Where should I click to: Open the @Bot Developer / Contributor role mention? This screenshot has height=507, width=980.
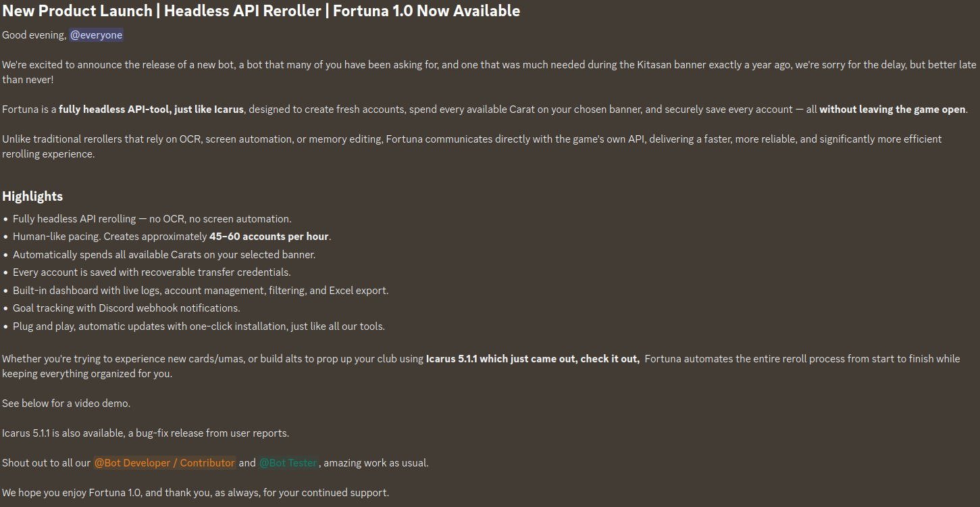[164, 463]
